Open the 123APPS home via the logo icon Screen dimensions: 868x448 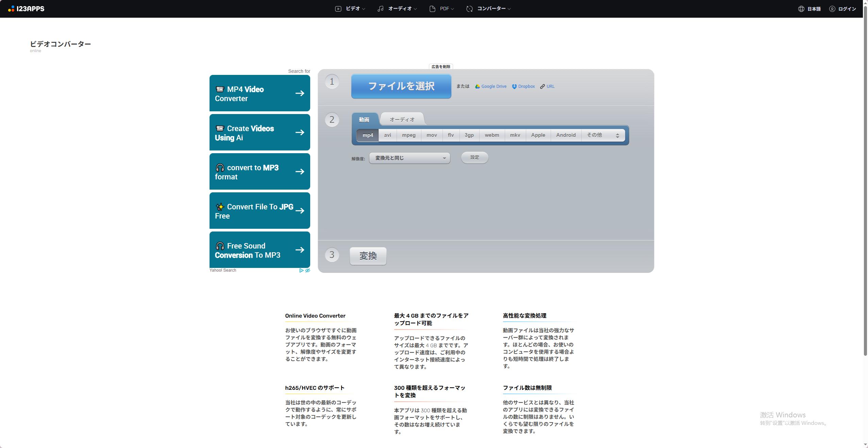[x=12, y=9]
